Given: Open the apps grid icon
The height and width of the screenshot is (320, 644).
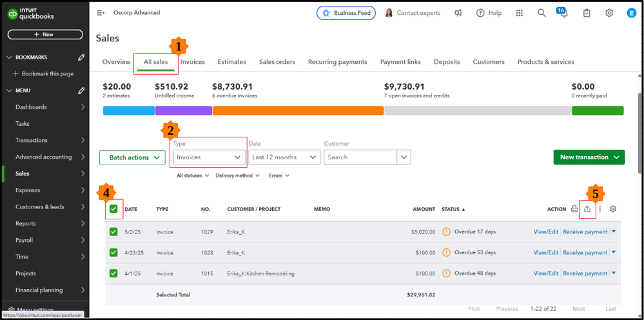Looking at the screenshot, I should coord(520,13).
